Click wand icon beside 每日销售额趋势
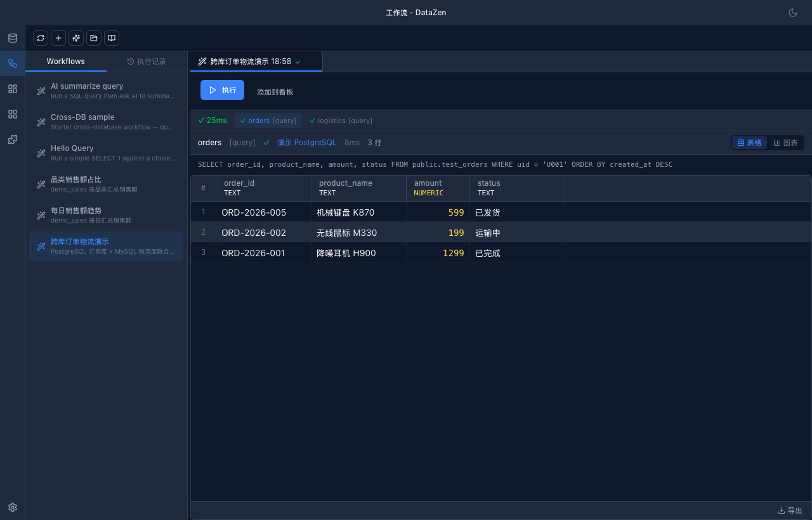Image resolution: width=812 pixels, height=520 pixels. [x=41, y=216]
